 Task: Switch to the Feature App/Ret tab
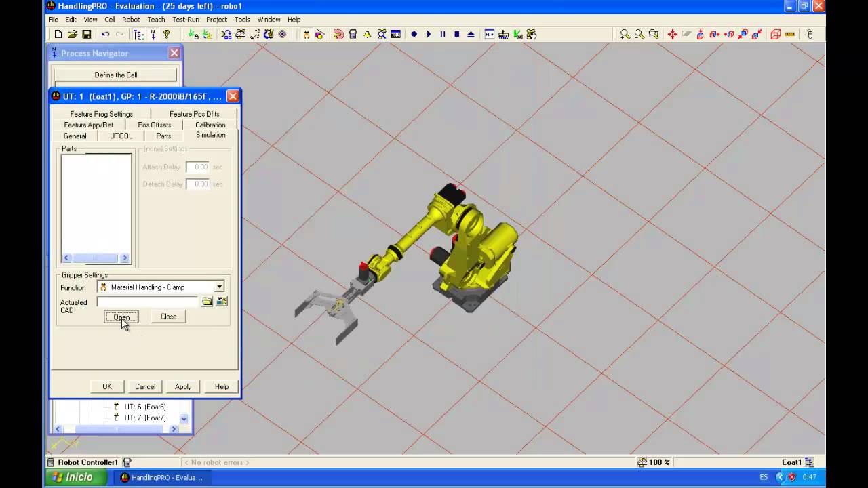coord(89,125)
